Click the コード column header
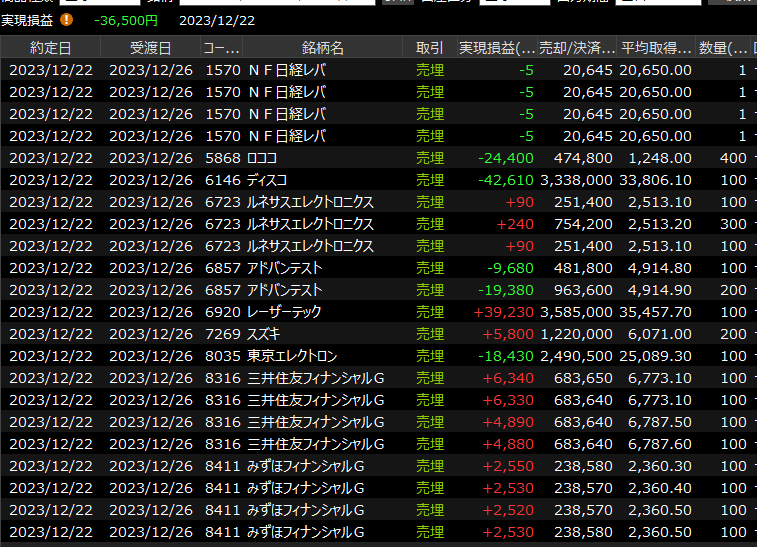 221,48
